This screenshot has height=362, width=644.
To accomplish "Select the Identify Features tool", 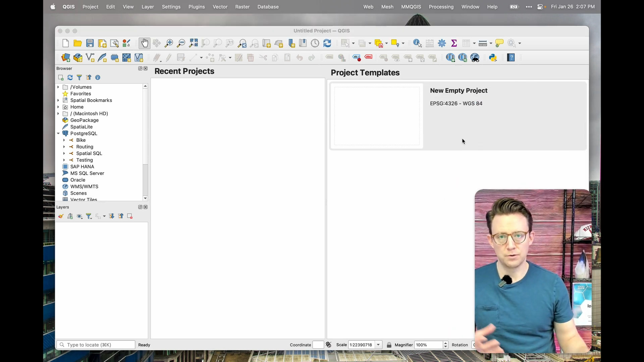I will tap(417, 43).
